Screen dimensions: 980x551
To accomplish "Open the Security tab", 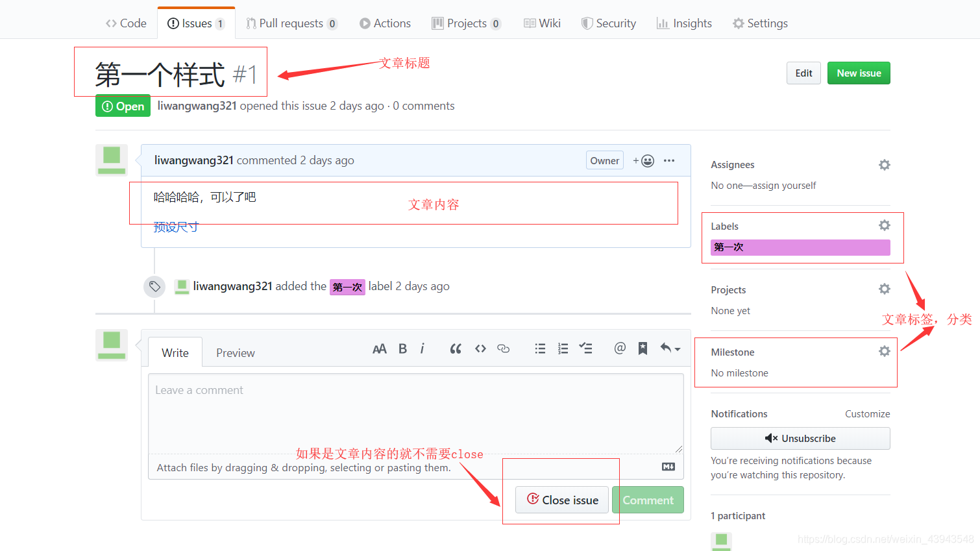I will pos(609,23).
